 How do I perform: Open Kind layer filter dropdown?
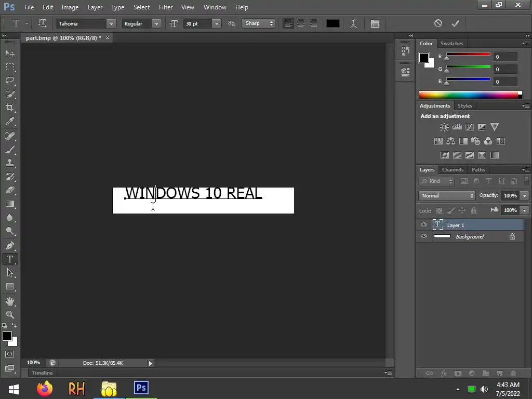(x=436, y=181)
